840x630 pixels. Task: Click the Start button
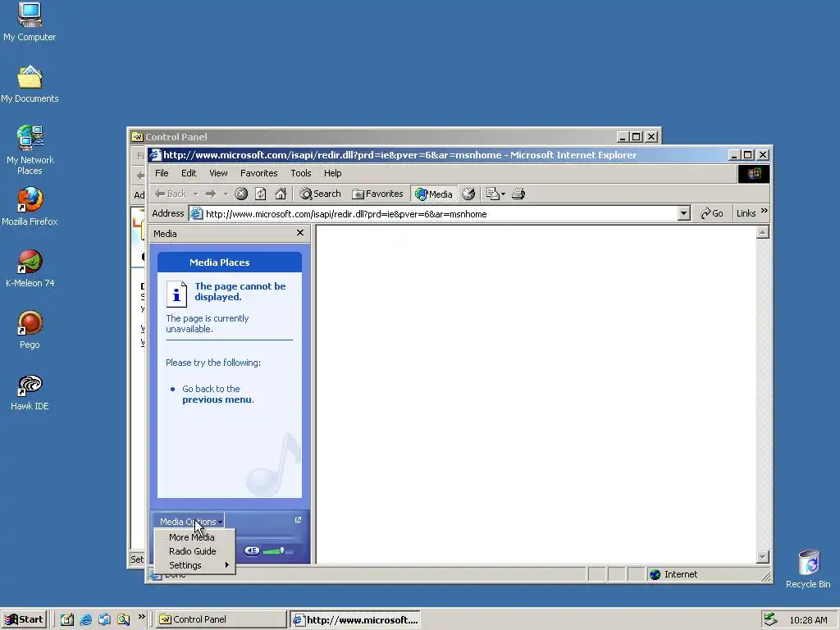[x=24, y=619]
